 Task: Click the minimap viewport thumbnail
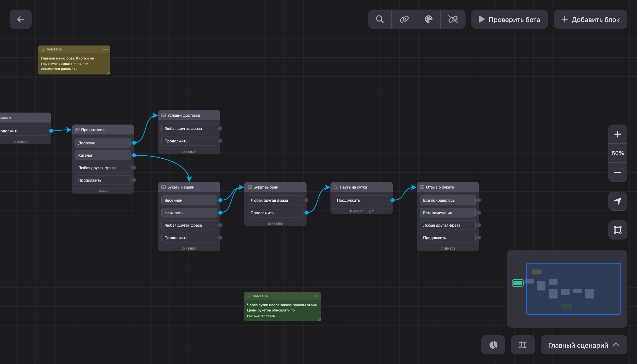click(x=574, y=289)
